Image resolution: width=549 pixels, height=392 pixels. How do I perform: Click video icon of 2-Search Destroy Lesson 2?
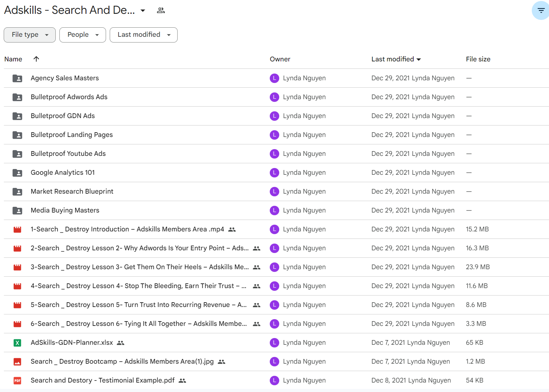click(17, 248)
